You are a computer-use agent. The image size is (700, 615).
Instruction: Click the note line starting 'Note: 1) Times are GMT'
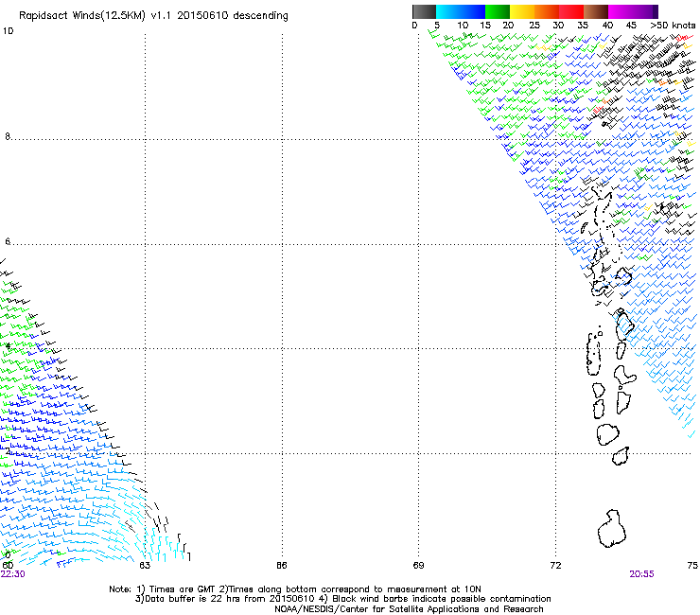pos(295,589)
